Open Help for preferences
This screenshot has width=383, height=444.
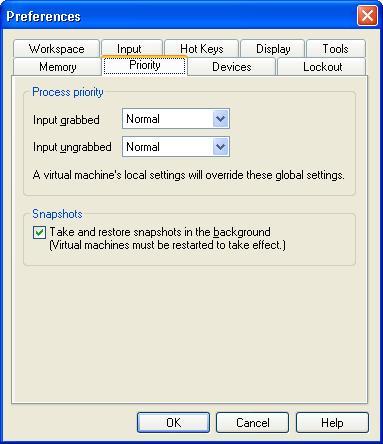tap(332, 423)
